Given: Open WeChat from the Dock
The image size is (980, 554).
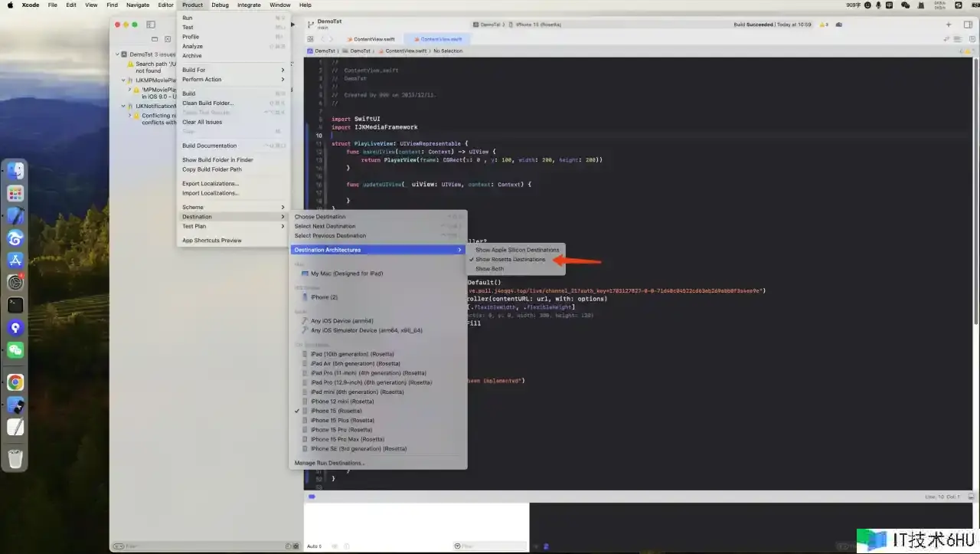Looking at the screenshot, I should point(15,350).
